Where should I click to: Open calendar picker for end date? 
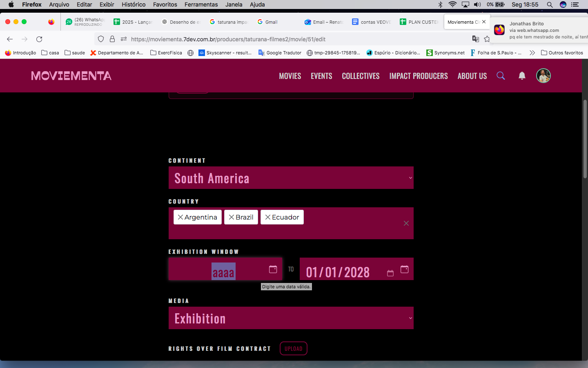(x=404, y=269)
